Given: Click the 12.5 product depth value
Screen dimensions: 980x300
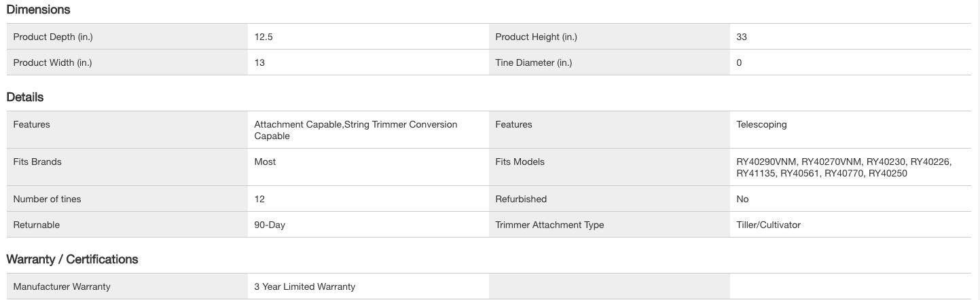Looking at the screenshot, I should pos(264,37).
